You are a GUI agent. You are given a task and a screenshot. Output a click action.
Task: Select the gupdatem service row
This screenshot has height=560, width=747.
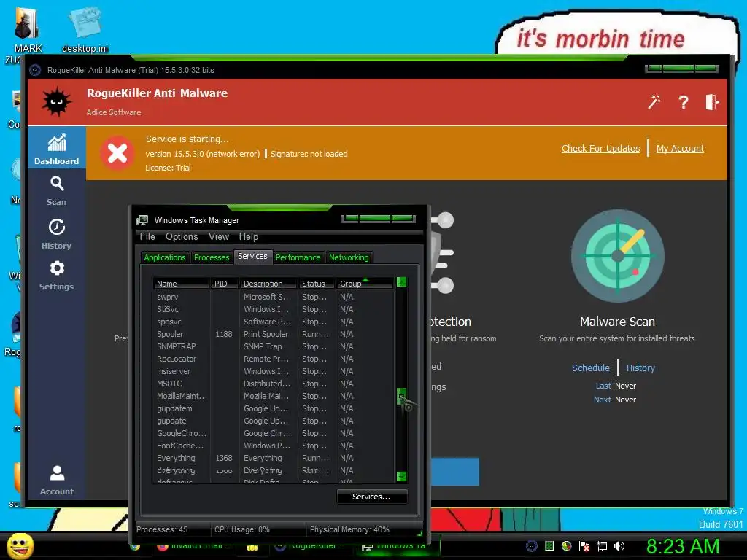(x=274, y=408)
